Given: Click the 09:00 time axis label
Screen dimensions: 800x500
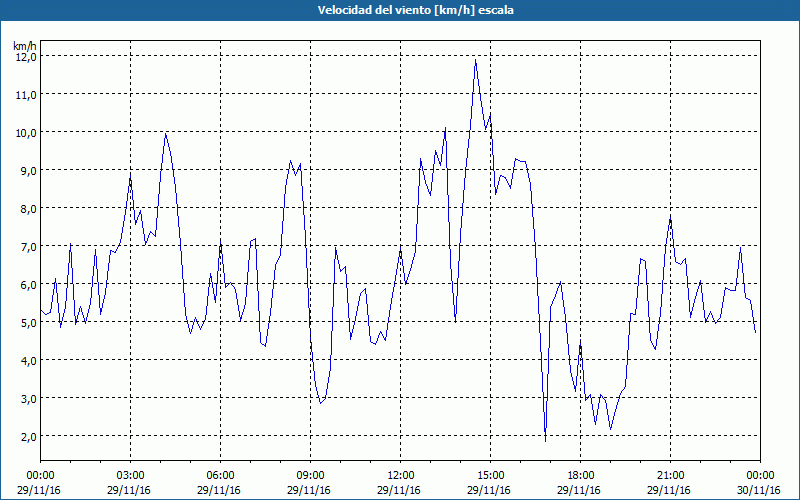Looking at the screenshot, I should (x=310, y=476).
